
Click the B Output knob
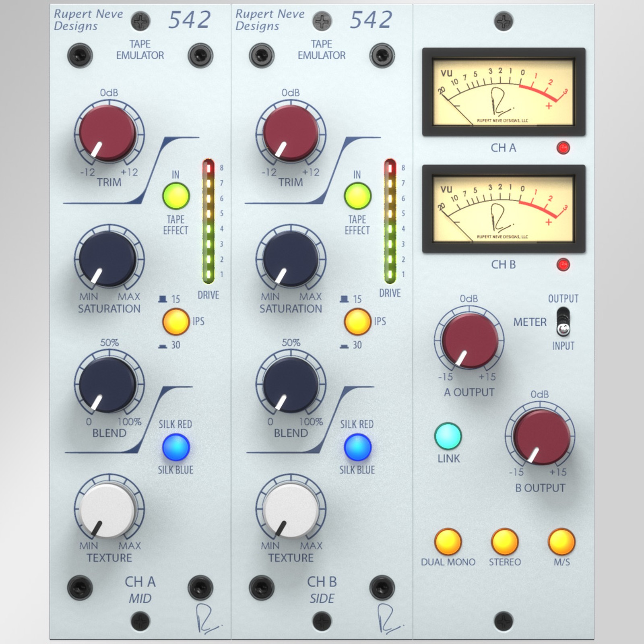click(x=541, y=437)
